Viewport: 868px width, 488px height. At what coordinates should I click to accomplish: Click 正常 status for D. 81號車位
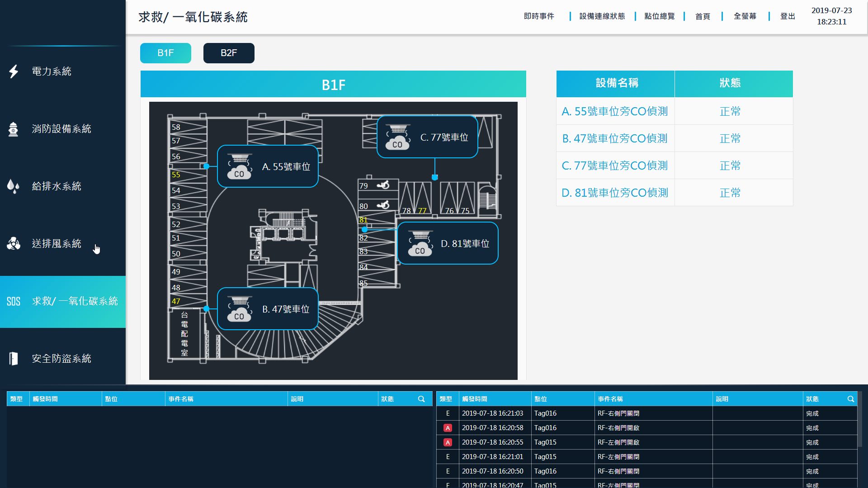coord(730,193)
